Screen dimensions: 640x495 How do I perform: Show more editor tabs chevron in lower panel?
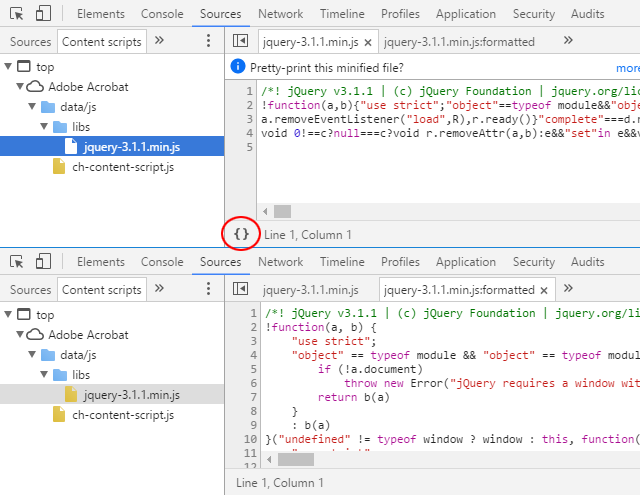coord(568,289)
